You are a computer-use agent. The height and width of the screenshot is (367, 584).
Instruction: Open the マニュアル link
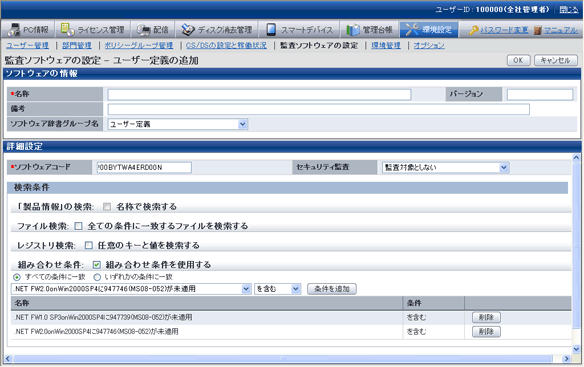561,30
